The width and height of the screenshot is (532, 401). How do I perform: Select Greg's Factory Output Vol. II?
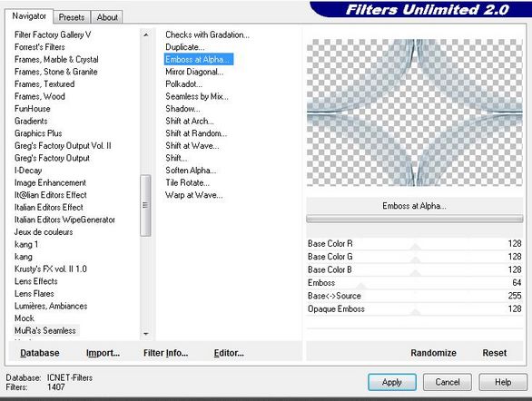coord(63,146)
